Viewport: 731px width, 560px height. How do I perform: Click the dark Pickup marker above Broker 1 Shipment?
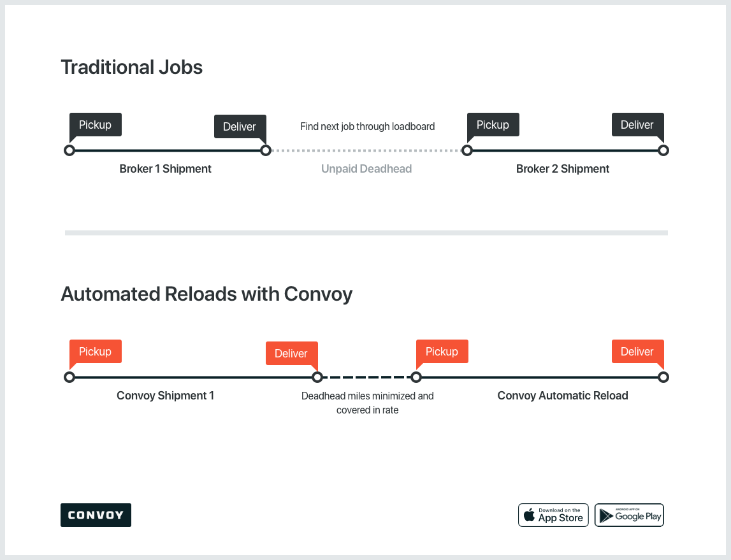[95, 125]
